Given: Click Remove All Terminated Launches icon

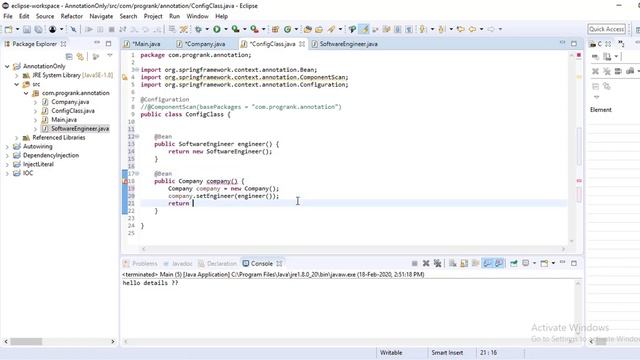Looking at the screenshot, I should click(x=438, y=263).
